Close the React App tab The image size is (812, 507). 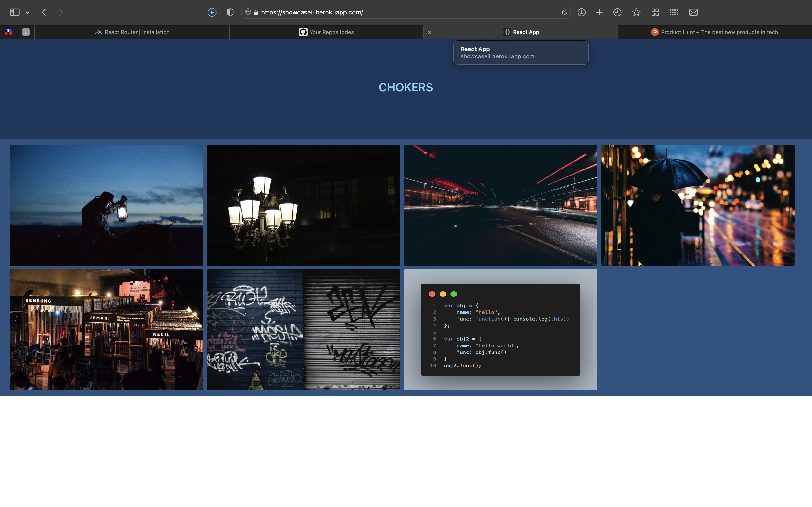429,32
